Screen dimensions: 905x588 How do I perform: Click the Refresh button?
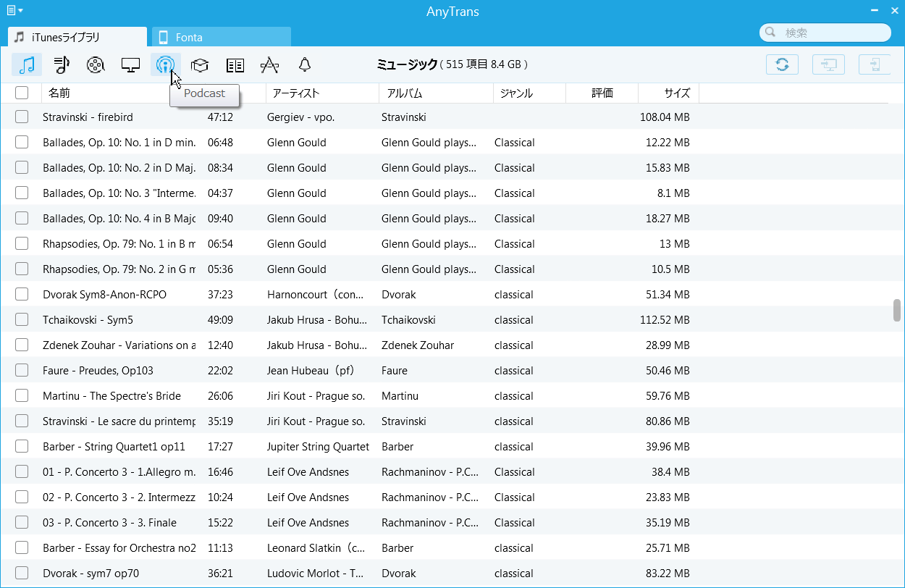pyautogui.click(x=782, y=64)
